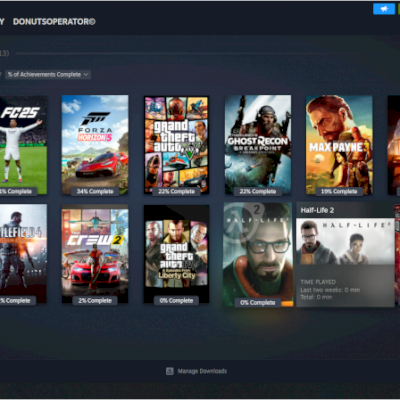Select The Crew 2 game cover

click(x=95, y=254)
